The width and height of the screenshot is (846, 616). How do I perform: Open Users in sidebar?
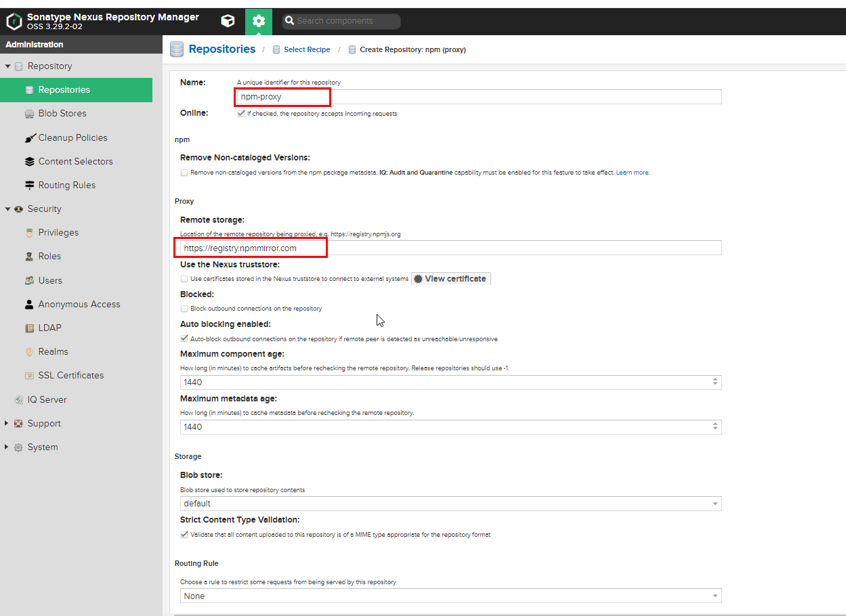[50, 280]
